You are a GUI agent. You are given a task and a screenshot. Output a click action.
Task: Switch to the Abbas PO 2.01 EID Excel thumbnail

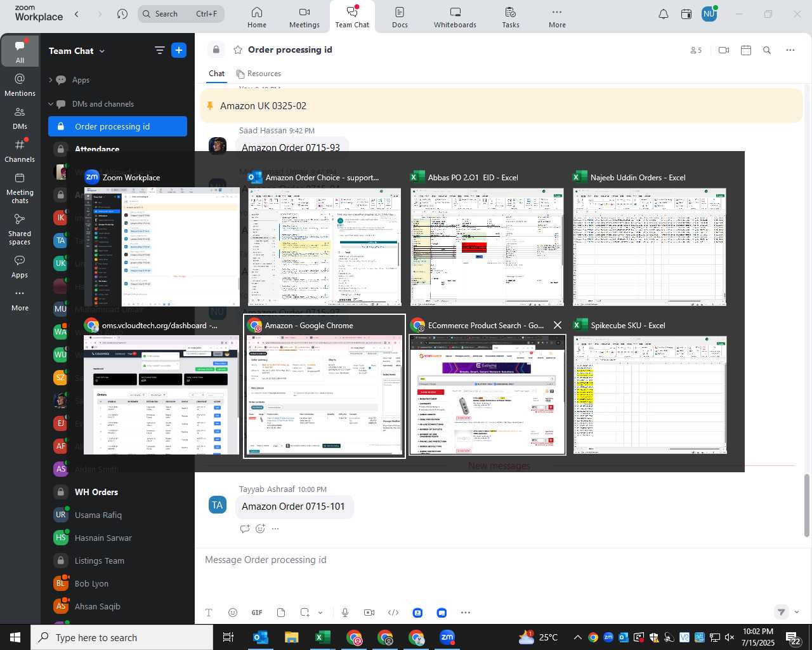487,246
